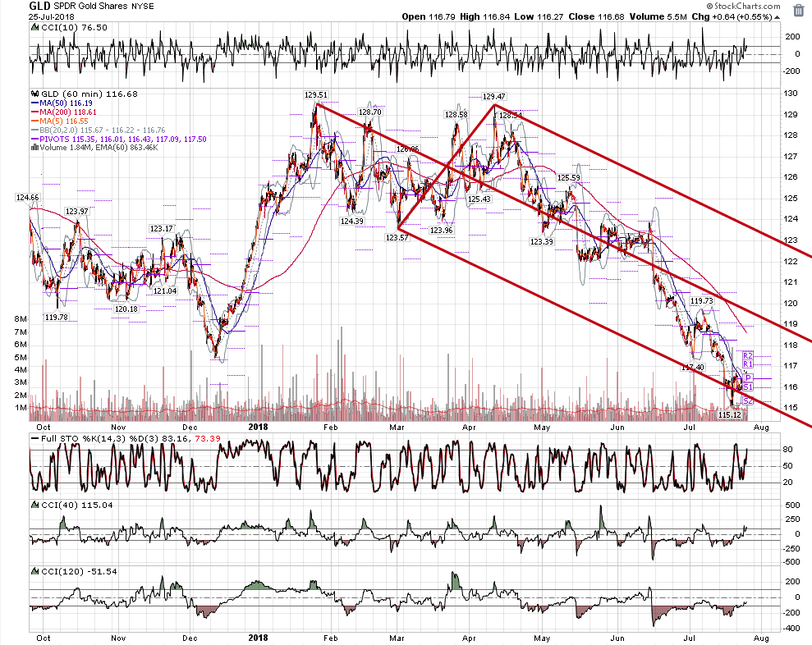Click the 123.57 price low annotation

[397, 238]
